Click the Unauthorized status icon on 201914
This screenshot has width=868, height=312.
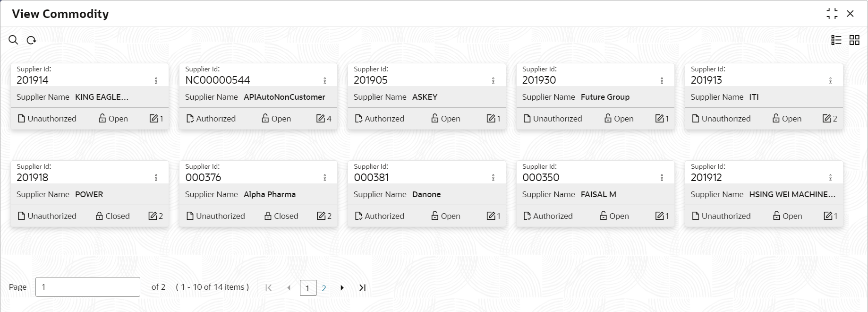click(21, 119)
